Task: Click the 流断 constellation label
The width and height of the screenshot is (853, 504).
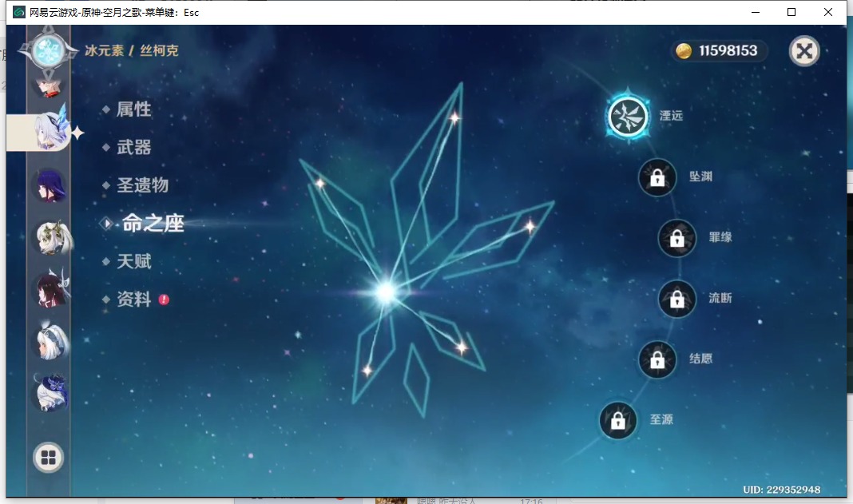Action: point(720,298)
